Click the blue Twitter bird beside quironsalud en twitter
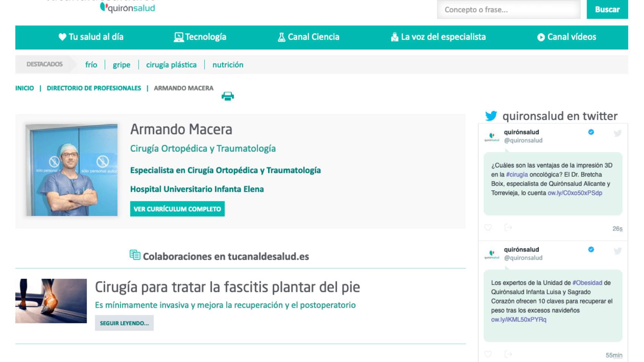The image size is (644, 362). 491,115
